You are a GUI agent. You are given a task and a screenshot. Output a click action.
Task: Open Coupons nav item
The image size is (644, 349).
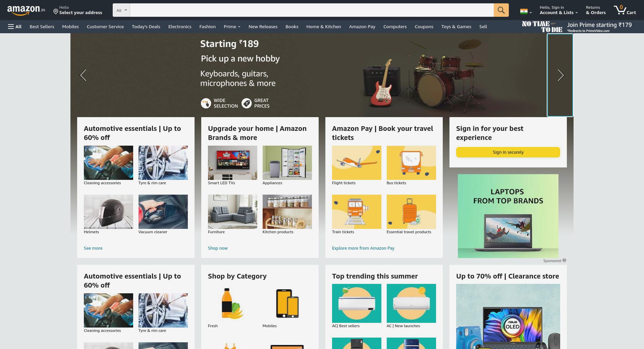click(424, 27)
